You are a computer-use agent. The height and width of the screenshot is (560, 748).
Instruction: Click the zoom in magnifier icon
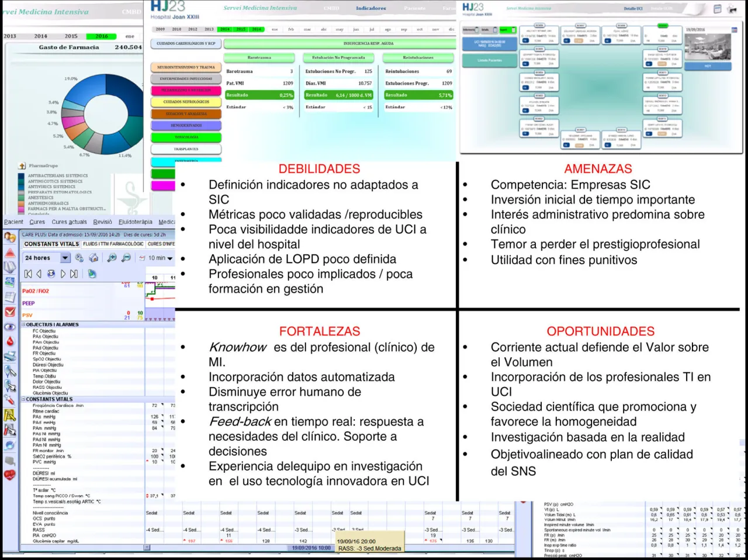(x=112, y=258)
